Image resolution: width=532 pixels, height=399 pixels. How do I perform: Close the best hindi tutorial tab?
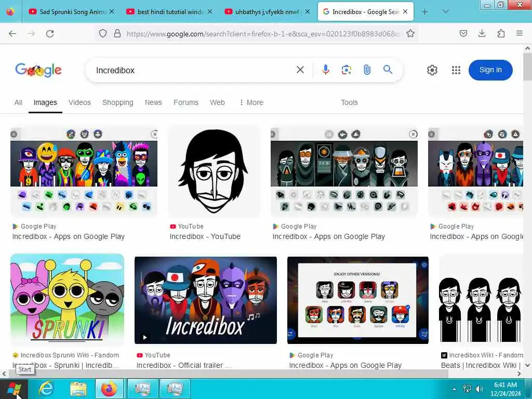(210, 11)
